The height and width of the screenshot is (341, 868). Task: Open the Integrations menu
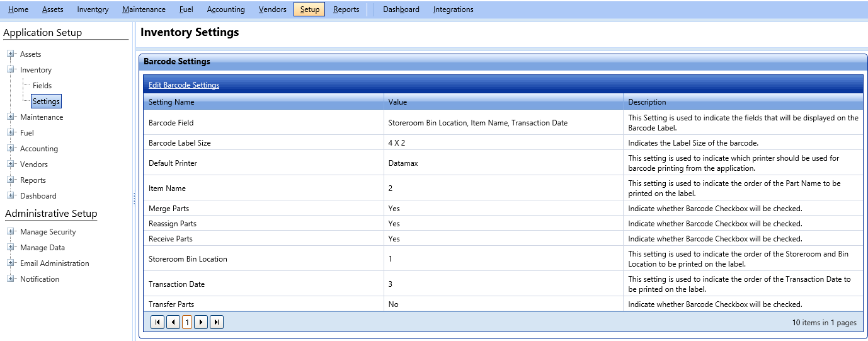[x=454, y=9]
